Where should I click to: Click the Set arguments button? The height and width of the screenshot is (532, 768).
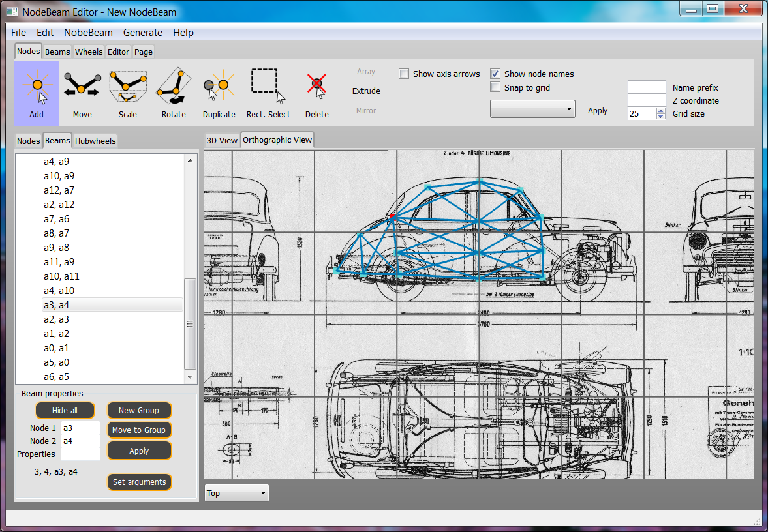[139, 482]
